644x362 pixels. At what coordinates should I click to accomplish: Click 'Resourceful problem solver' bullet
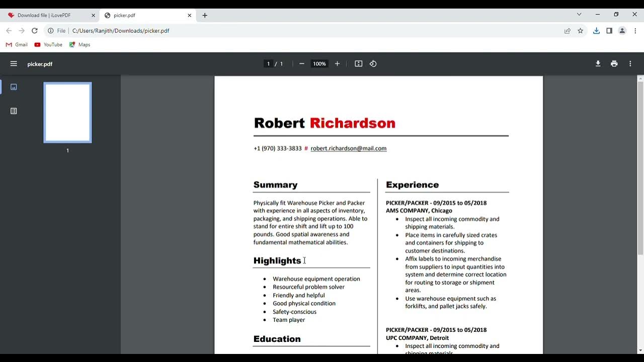pyautogui.click(x=308, y=287)
